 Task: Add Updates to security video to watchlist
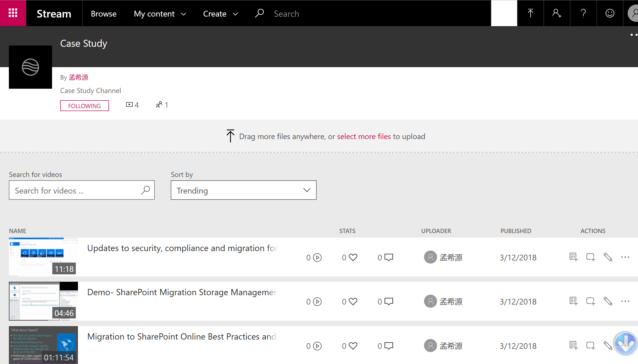573,257
